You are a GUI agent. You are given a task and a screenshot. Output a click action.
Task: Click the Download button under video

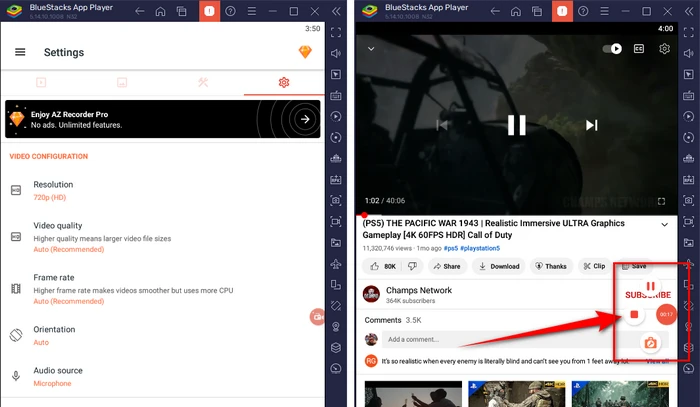499,266
